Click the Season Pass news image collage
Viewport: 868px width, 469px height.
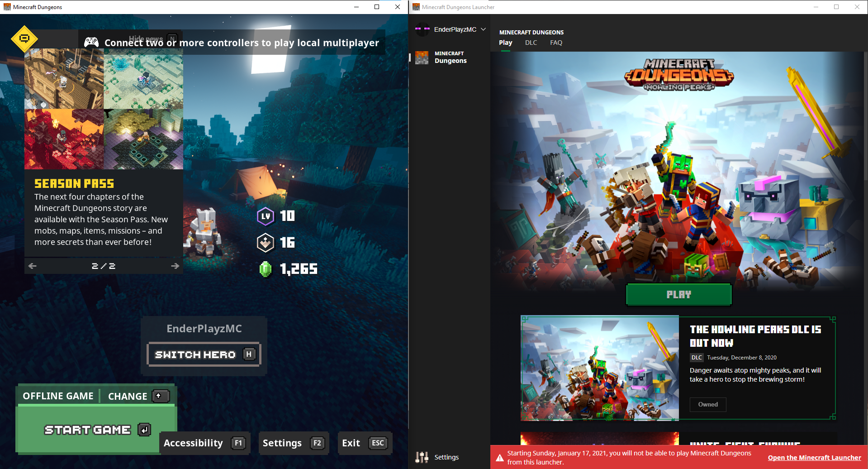[104, 109]
